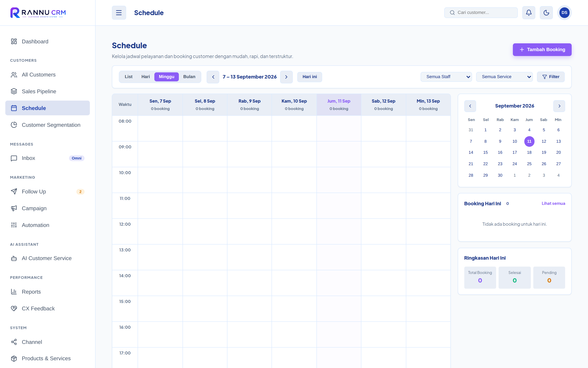Jump to Hari ini
The height and width of the screenshot is (368, 588).
click(310, 77)
